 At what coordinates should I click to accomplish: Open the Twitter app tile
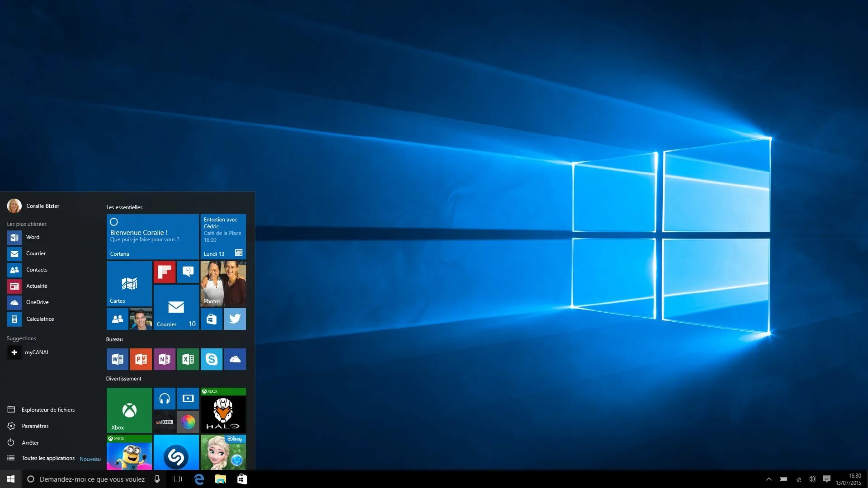point(235,318)
